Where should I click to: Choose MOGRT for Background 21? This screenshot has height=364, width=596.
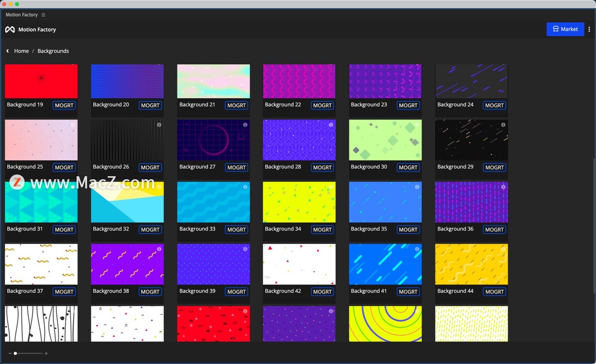coord(237,105)
